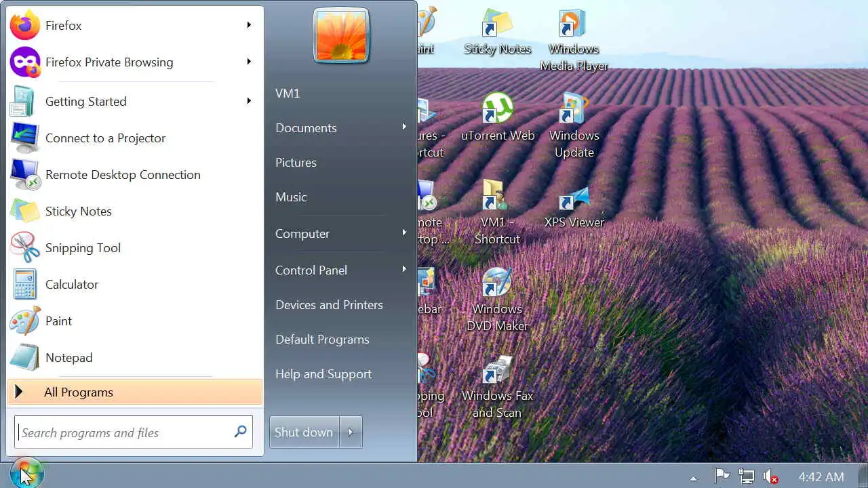The image size is (868, 488).
Task: Select the uTorrent Web desktop icon
Action: 498,117
